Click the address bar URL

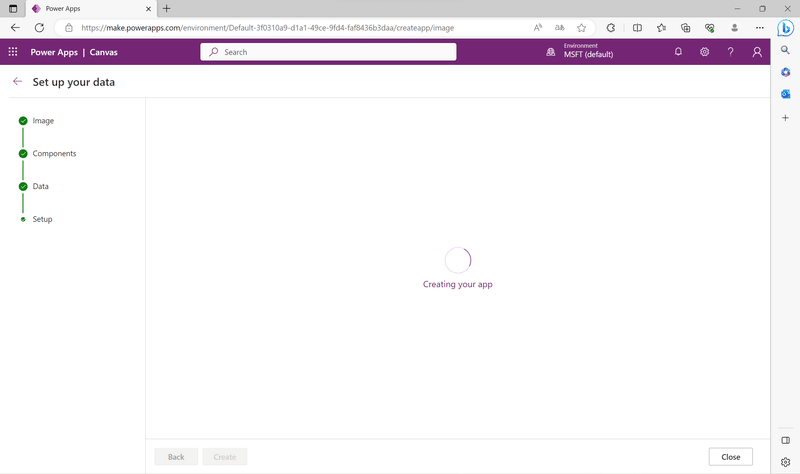click(267, 28)
